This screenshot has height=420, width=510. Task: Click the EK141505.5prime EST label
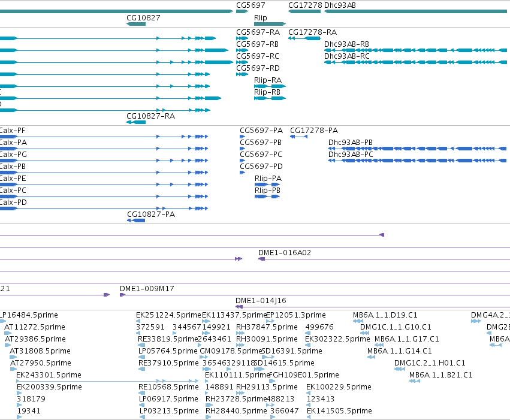[x=339, y=411]
